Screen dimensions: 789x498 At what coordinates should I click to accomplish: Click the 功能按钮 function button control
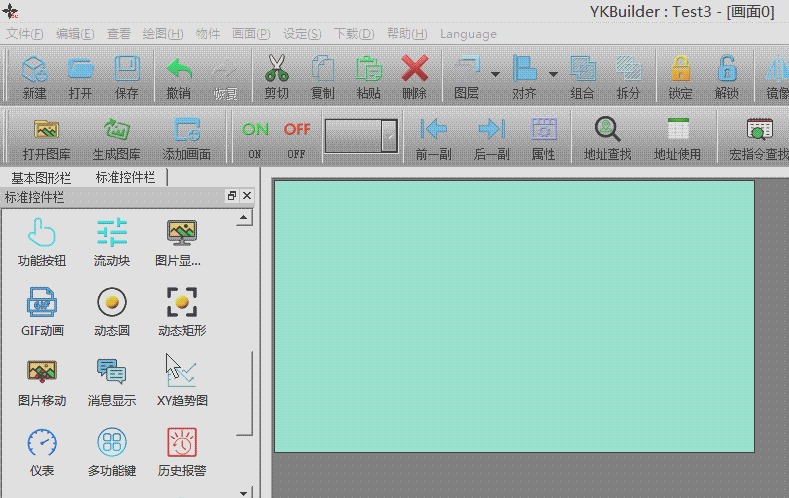point(42,232)
